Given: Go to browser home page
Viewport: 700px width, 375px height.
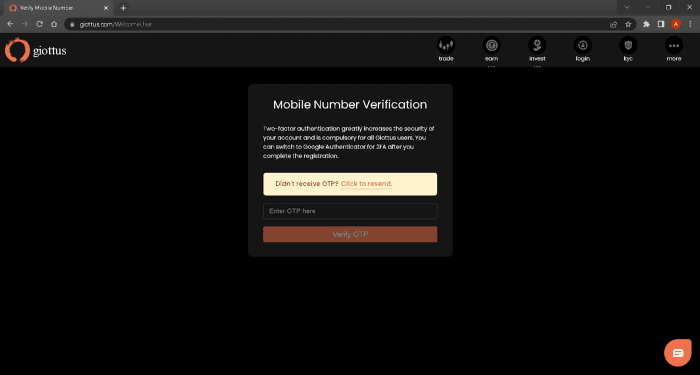Looking at the screenshot, I should (x=54, y=24).
